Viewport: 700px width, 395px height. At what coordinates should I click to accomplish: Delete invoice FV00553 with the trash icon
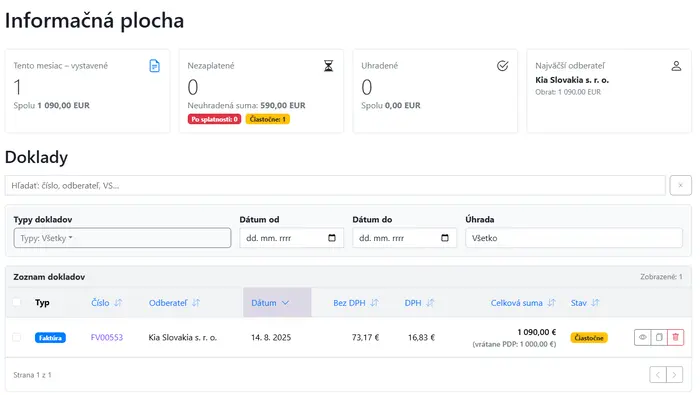click(x=675, y=337)
